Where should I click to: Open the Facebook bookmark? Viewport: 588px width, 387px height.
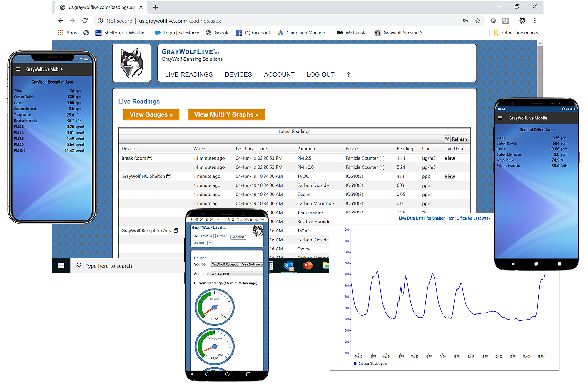254,33
